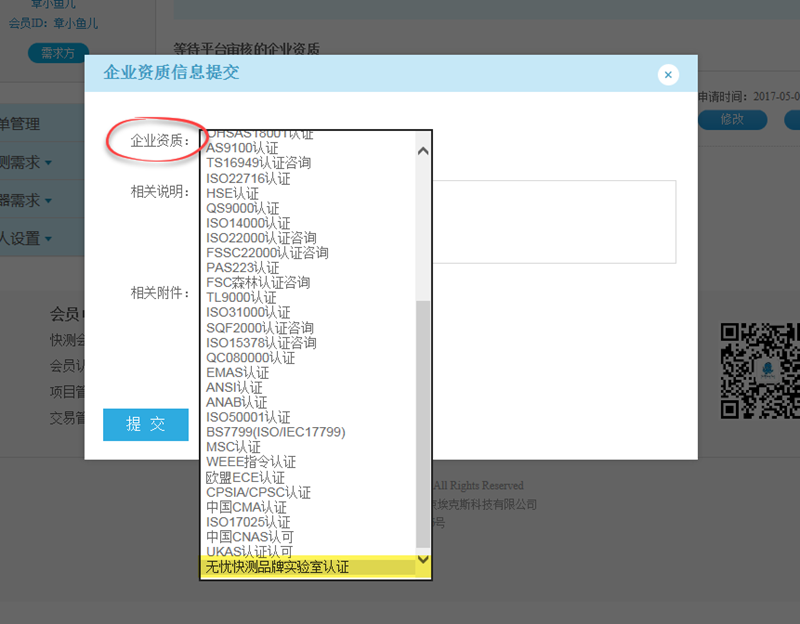
Task: Select the WEEE指令认证 option
Action: pos(251,462)
